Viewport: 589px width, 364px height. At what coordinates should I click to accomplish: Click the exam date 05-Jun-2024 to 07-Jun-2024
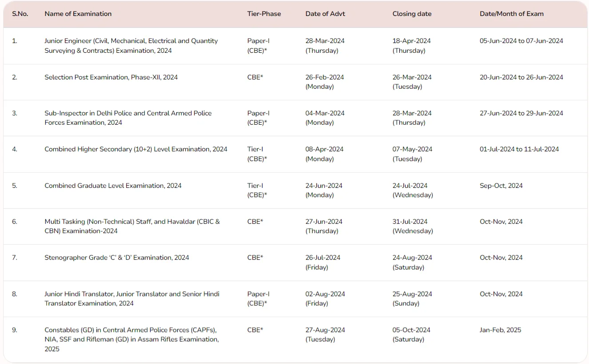[521, 41]
